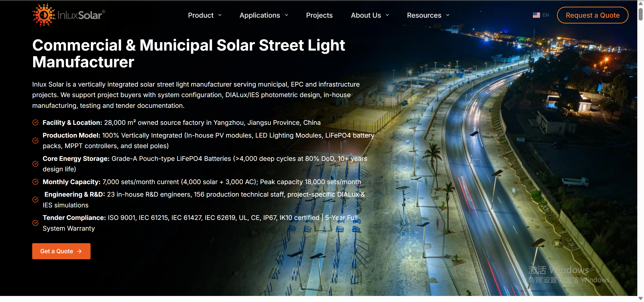The image size is (644, 302).
Task: Click the main heading Commercial & Municipal Solar
Action: [x=189, y=53]
